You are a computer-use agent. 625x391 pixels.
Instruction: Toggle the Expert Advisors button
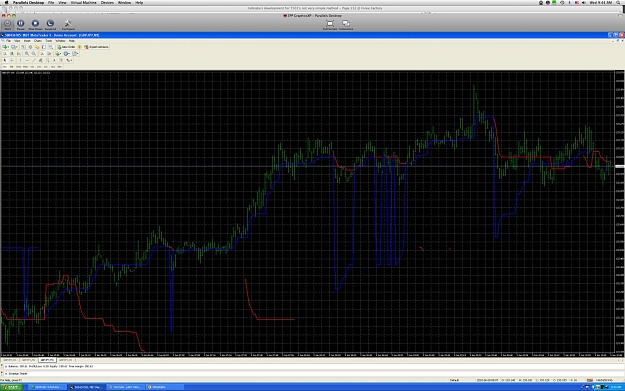click(x=96, y=47)
